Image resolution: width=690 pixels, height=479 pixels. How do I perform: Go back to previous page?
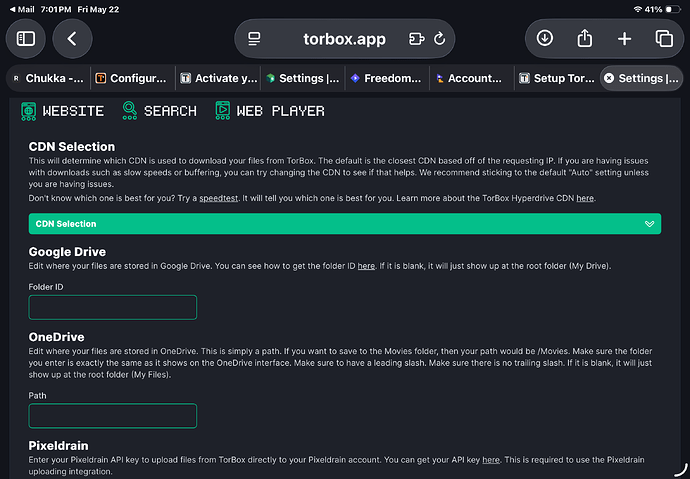click(x=72, y=39)
